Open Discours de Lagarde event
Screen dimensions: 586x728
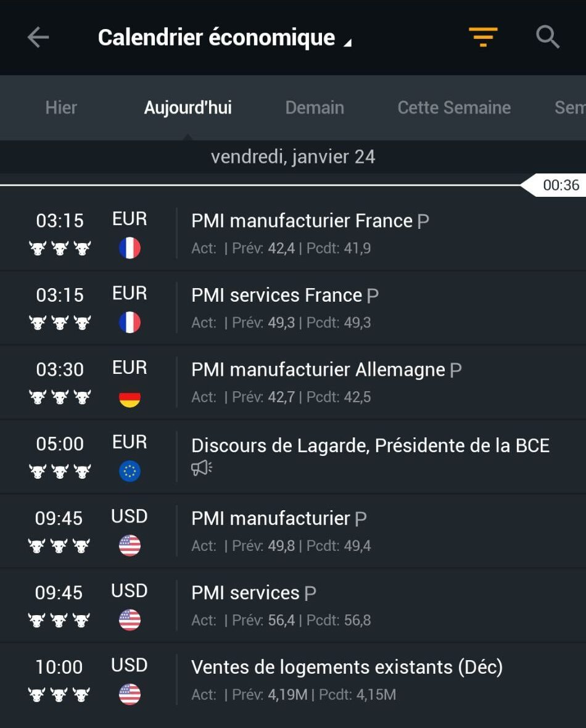293,457
